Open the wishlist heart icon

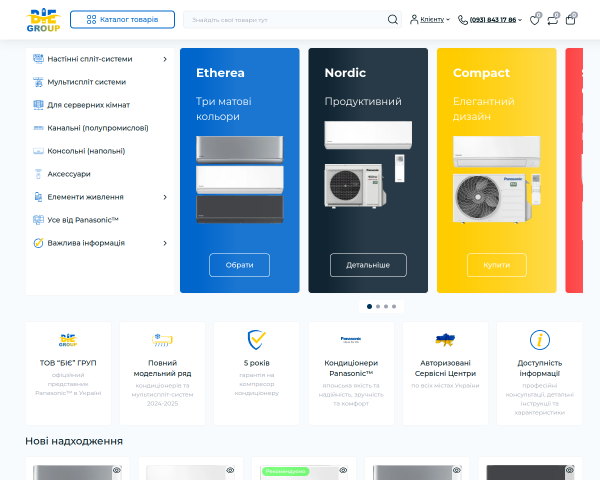coord(535,20)
